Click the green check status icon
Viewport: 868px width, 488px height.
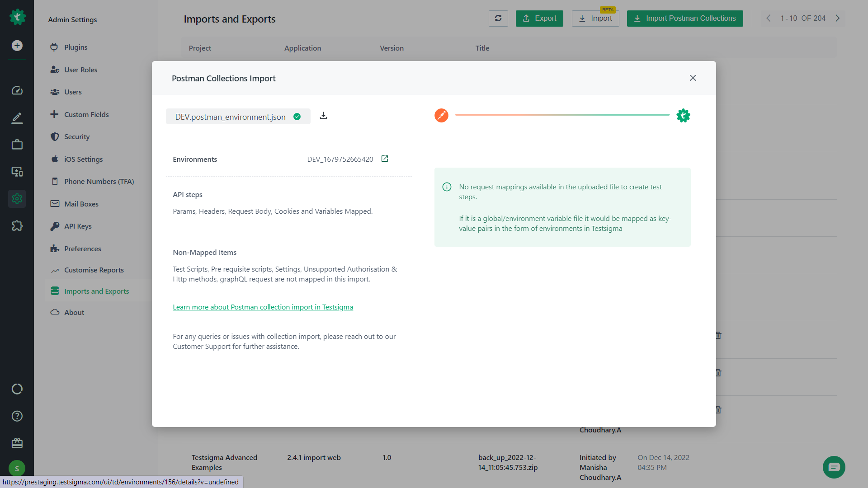(x=297, y=117)
